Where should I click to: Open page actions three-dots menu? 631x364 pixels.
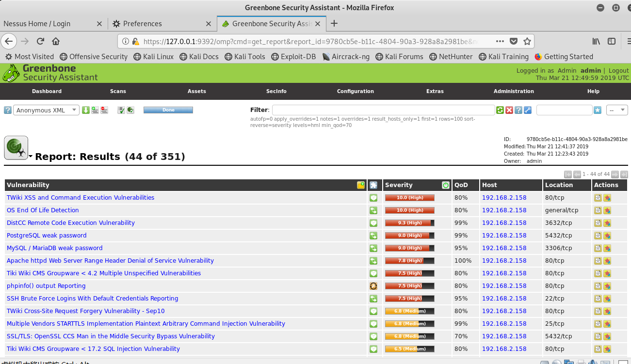pos(500,41)
